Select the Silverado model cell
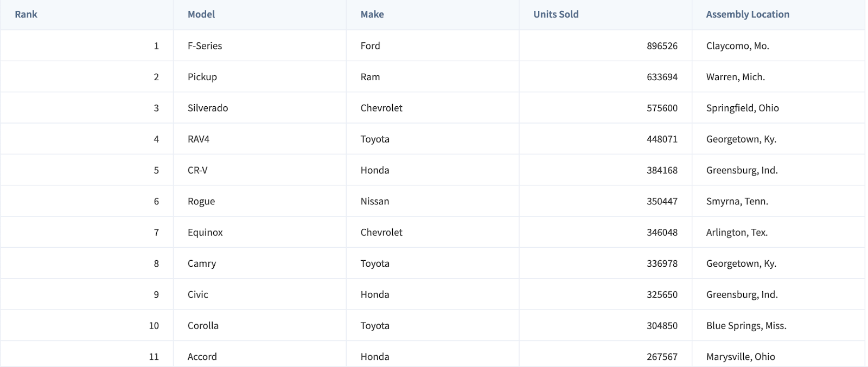 tap(208, 108)
